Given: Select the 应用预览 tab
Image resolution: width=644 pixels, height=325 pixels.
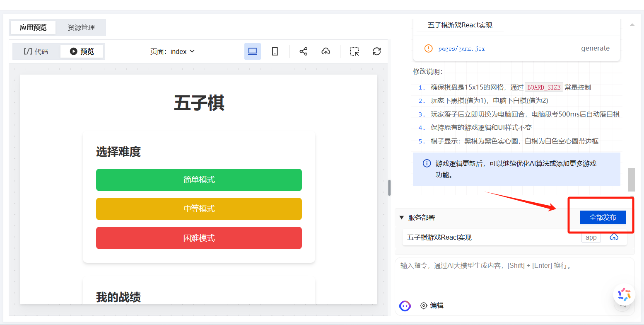Looking at the screenshot, I should point(33,27).
